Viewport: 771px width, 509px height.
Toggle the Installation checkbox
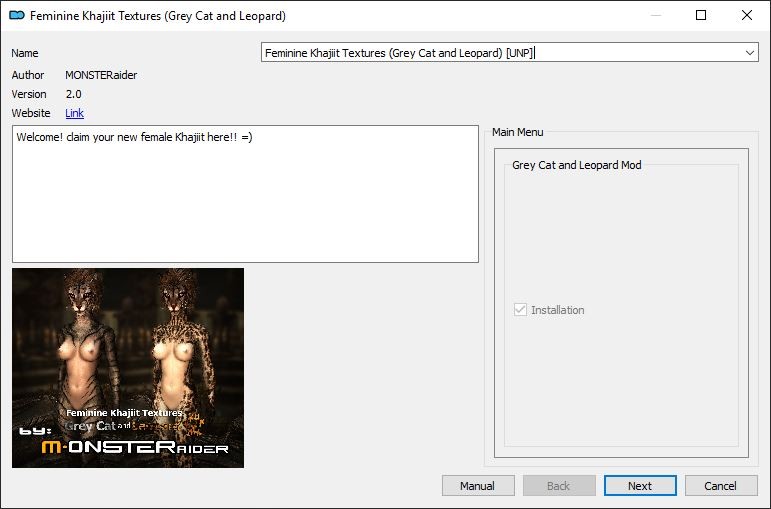pos(520,310)
